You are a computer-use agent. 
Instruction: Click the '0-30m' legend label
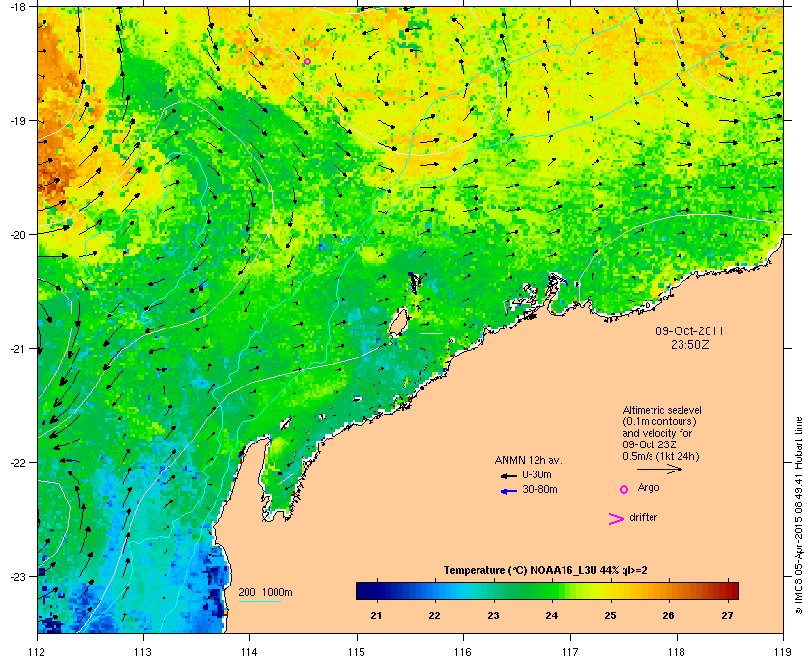click(x=536, y=474)
